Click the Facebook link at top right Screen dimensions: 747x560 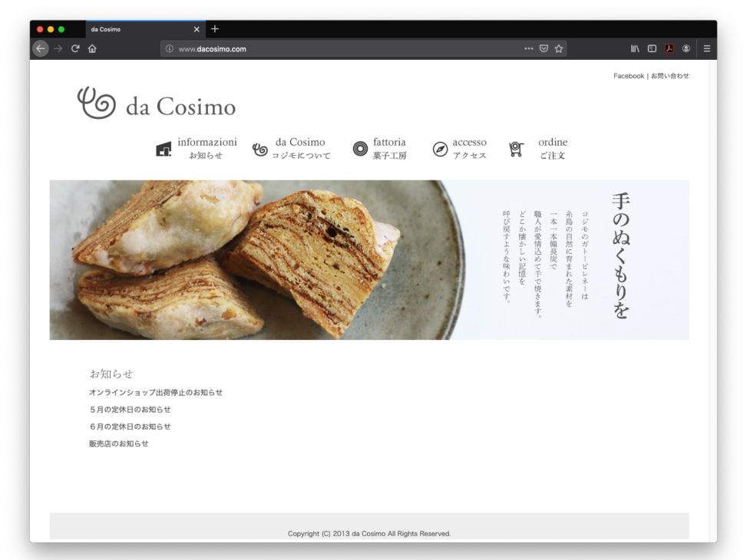628,76
